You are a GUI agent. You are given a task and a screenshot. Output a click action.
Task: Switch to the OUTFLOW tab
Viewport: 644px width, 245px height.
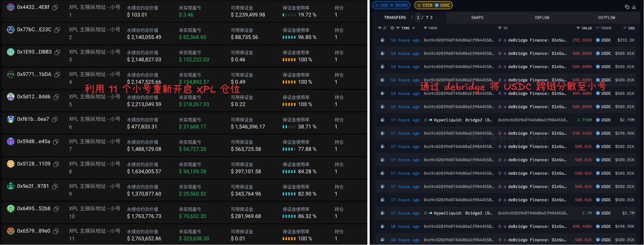point(606,17)
